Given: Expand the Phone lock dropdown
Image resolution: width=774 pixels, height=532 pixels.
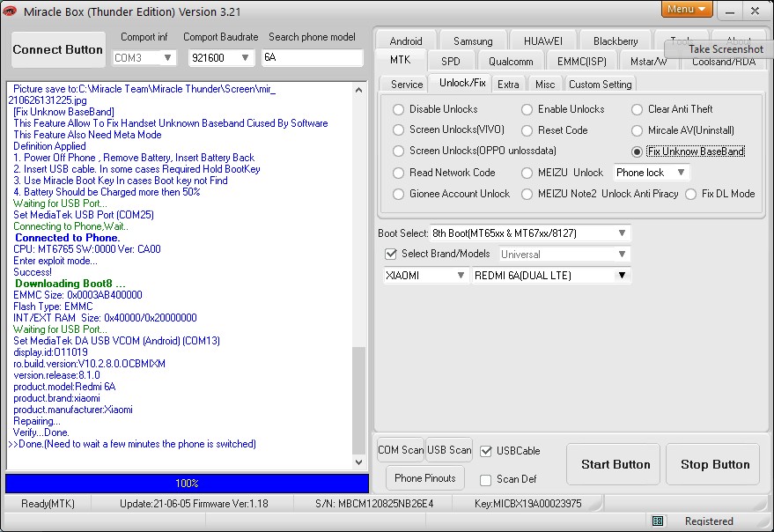Looking at the screenshot, I should pos(651,173).
